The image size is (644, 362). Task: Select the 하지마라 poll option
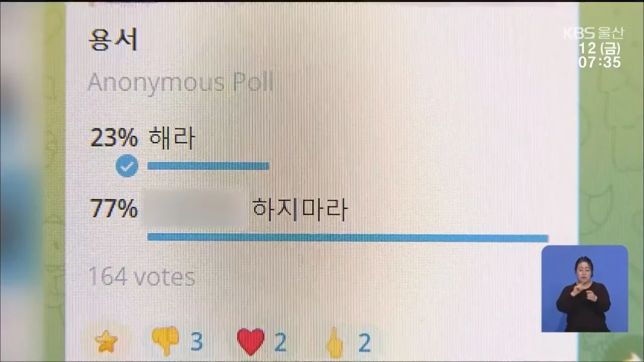300,209
